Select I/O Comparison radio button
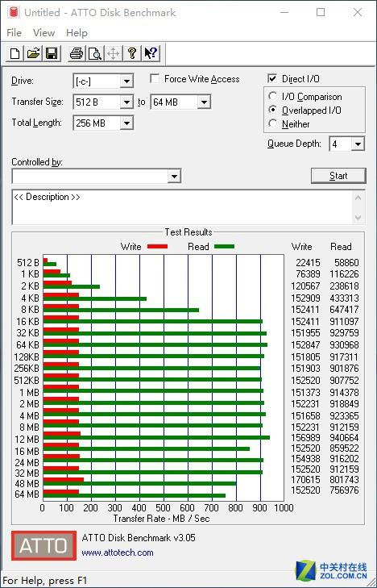 coord(273,96)
